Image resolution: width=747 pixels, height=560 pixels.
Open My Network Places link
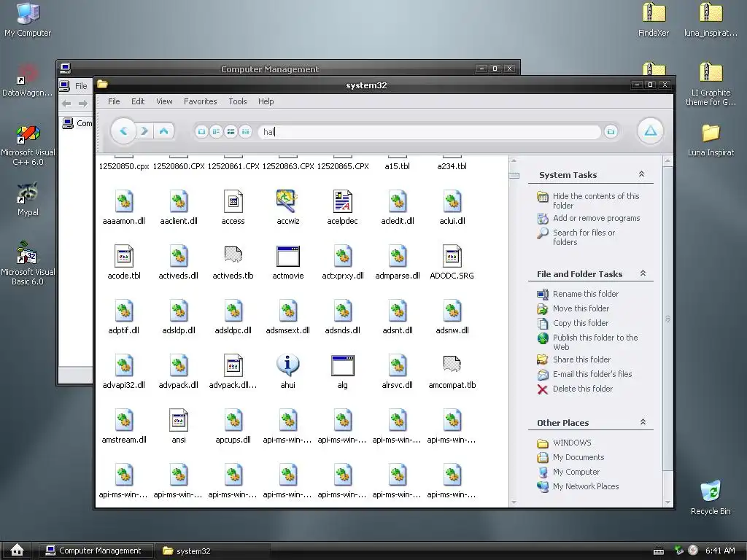click(586, 486)
